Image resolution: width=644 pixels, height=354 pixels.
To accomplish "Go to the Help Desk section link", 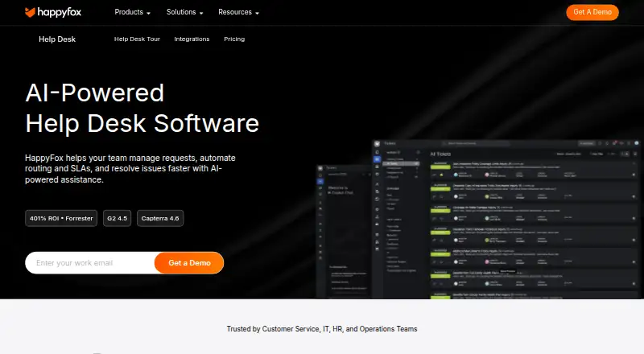I will [57, 39].
